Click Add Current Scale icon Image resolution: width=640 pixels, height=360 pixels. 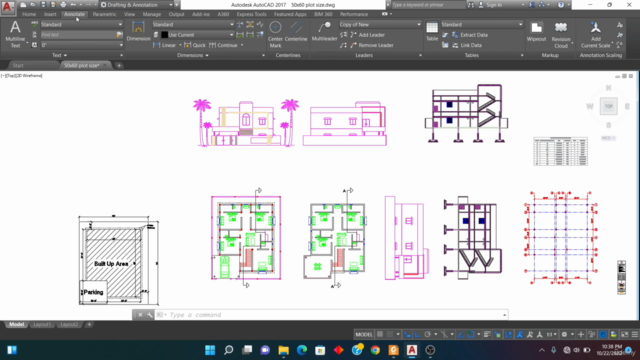[596, 34]
